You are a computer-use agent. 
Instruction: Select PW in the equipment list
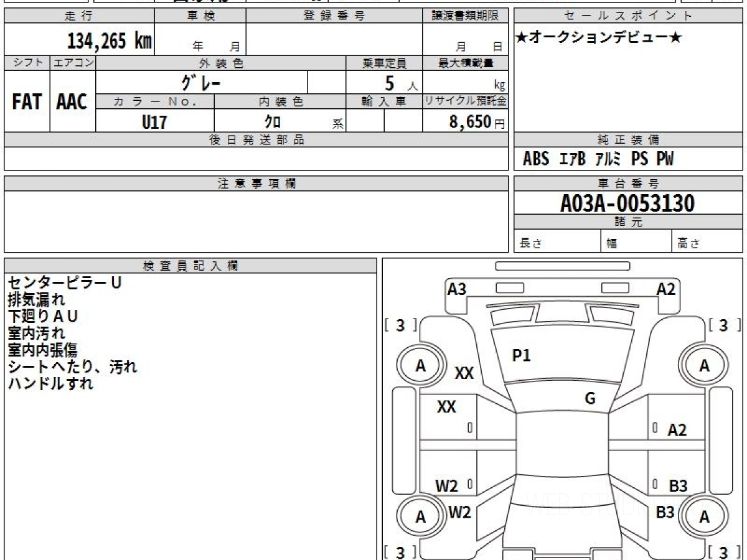point(665,160)
